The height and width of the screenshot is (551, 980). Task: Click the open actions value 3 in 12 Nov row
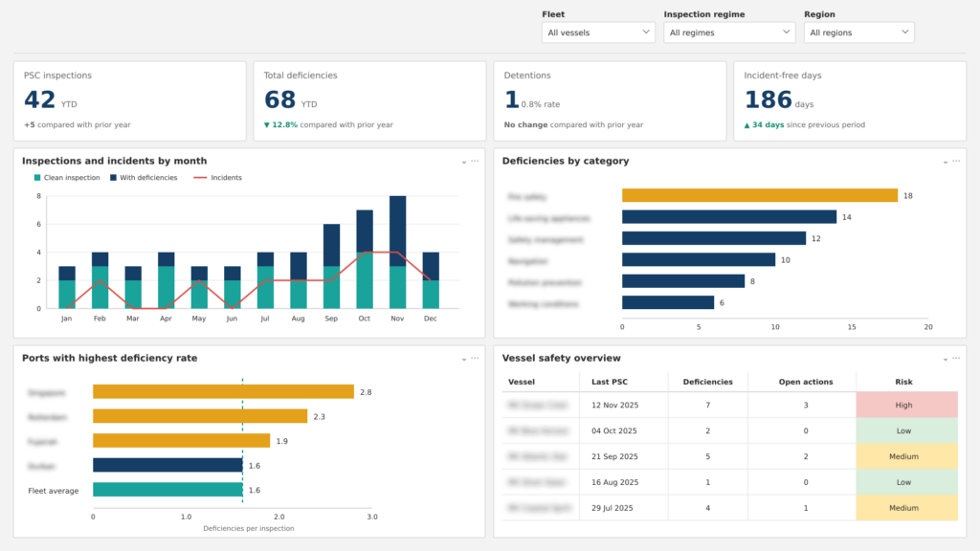click(806, 406)
